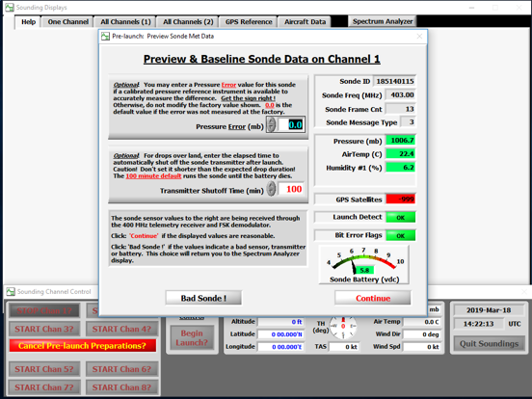Screen dimensions: 532x399
Task: Click the '100 minute default' underlined text
Action: coord(153,176)
